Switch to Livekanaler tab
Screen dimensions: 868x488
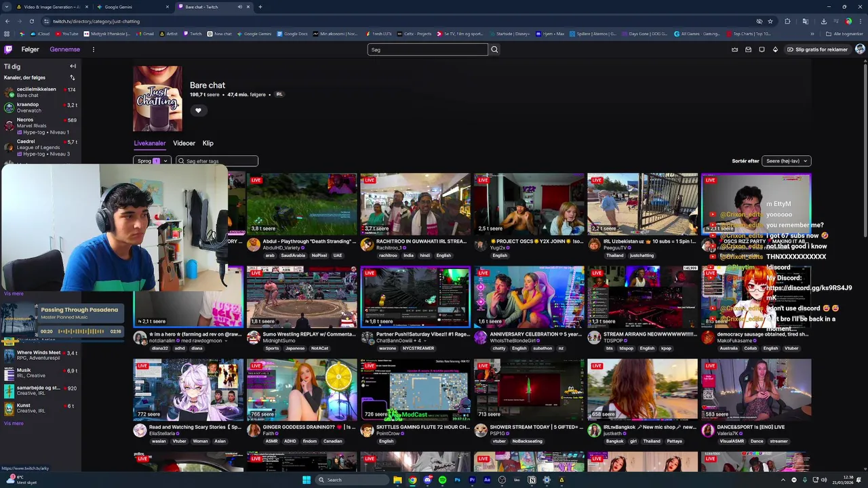[x=150, y=143]
